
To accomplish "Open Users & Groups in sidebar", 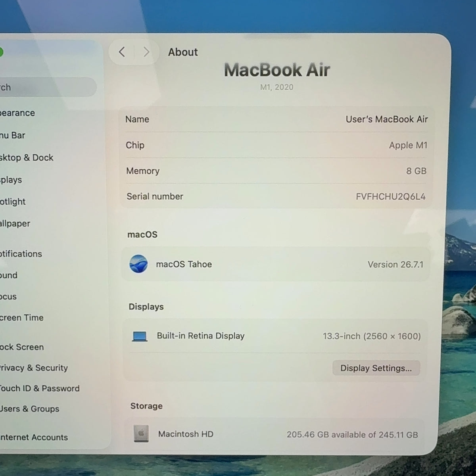I will click(x=30, y=409).
